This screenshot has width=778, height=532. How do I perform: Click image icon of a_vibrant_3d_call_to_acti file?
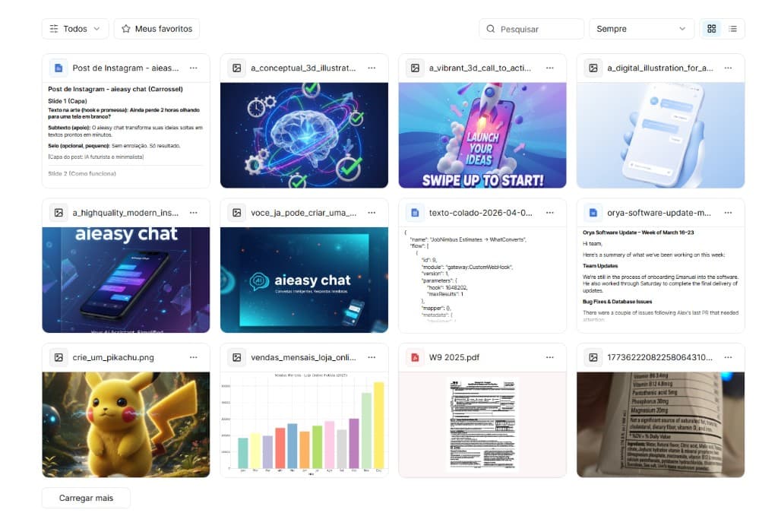(415, 68)
